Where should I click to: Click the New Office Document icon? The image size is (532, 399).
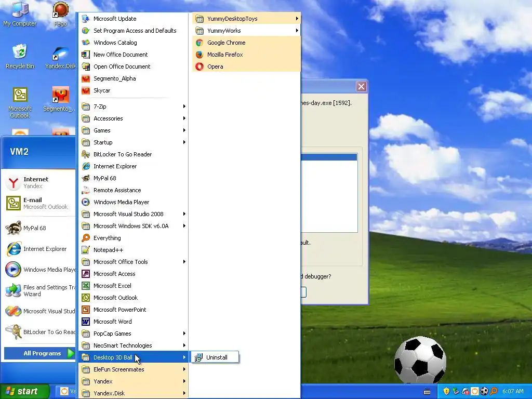click(x=86, y=54)
